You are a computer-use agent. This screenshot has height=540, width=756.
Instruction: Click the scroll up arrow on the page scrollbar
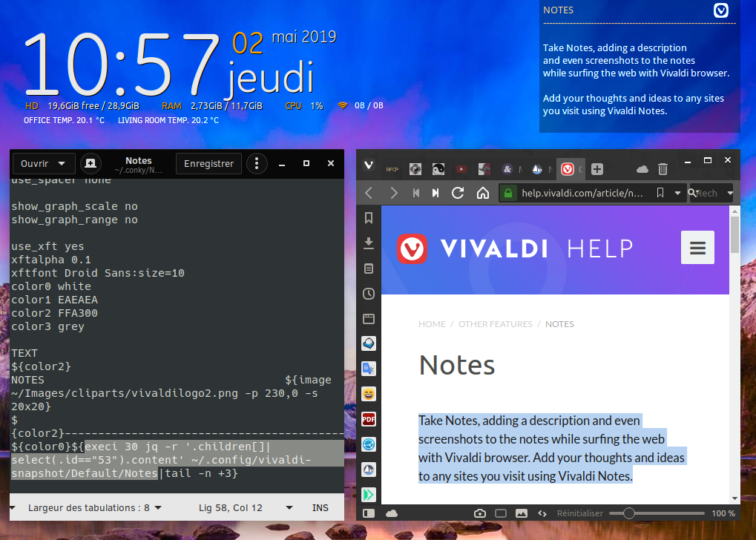click(734, 211)
